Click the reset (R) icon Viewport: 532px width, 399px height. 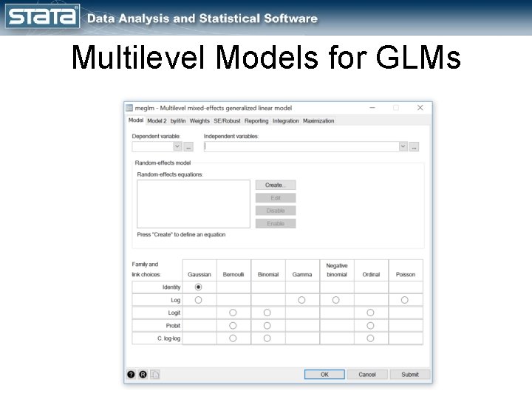pos(143,374)
